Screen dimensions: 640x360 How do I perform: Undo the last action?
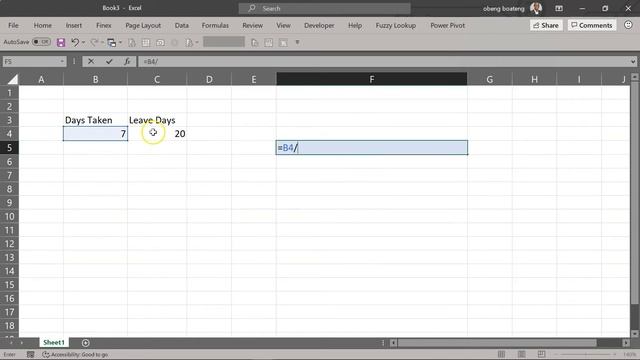pos(75,42)
